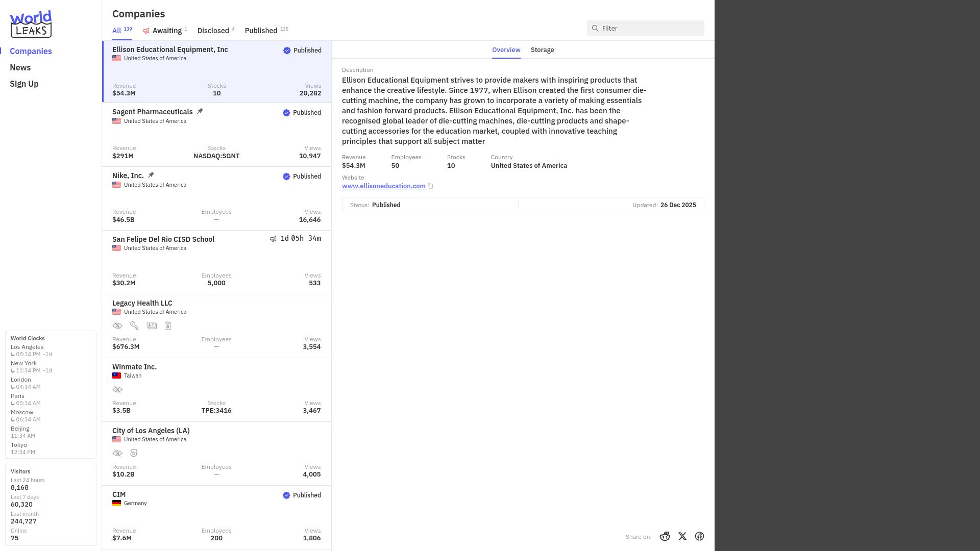Image resolution: width=980 pixels, height=551 pixels.
Task: Focus the Filter input field
Action: coord(645,28)
